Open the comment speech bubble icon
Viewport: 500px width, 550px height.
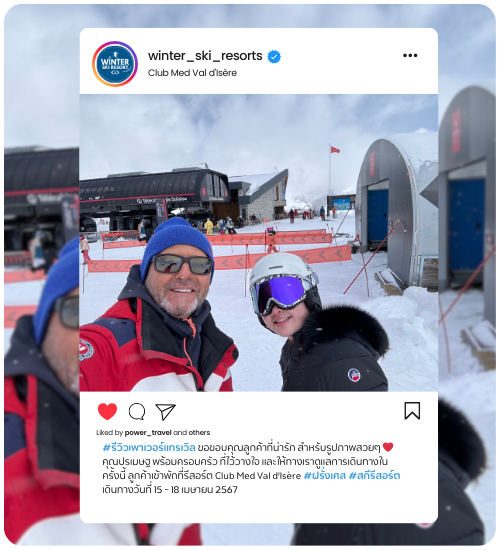pos(137,411)
